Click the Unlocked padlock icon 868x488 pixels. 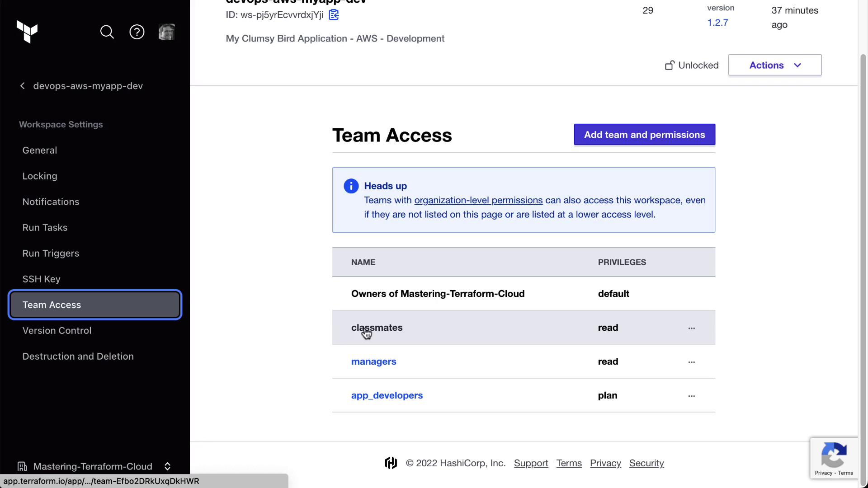[x=670, y=66]
